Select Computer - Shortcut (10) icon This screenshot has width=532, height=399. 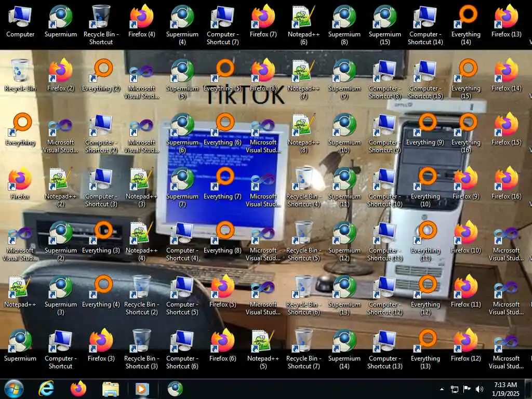point(385,187)
